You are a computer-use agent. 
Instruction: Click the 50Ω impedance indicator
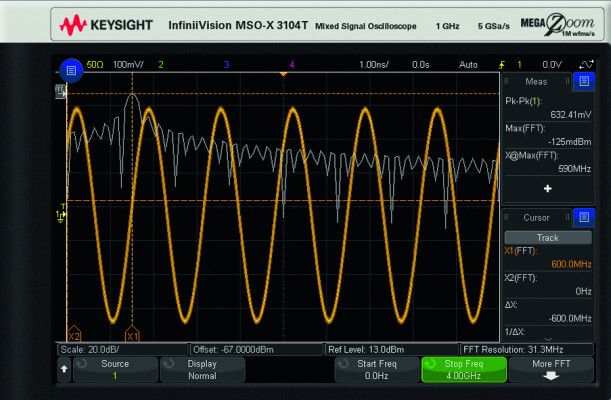pos(95,65)
